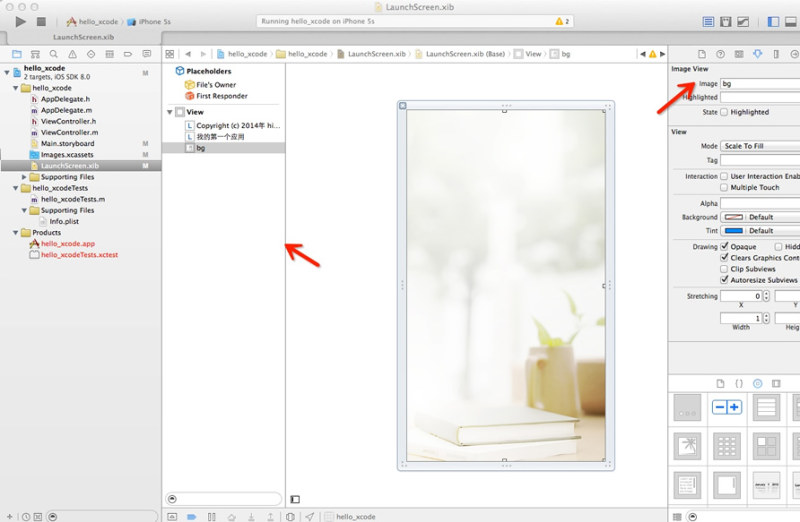The image size is (800, 522).
Task: Expand Supporting Files under hello_xcode
Action: [24, 177]
